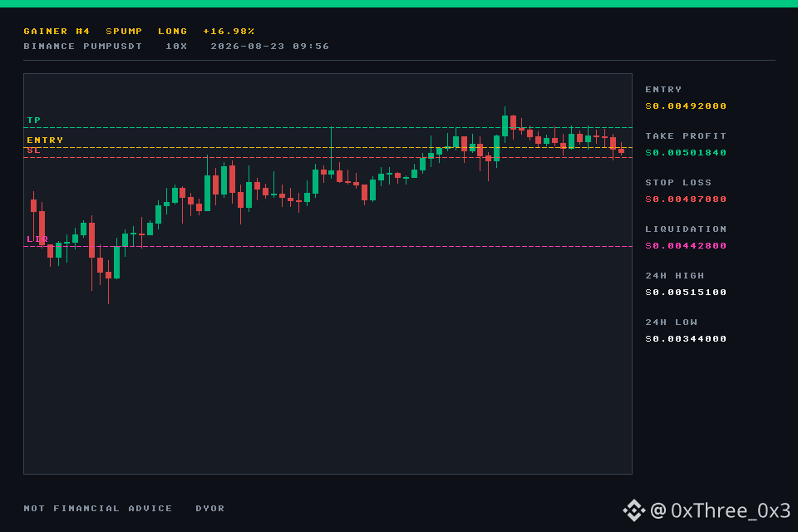Click the LIQUIDATION heading

coord(686,229)
